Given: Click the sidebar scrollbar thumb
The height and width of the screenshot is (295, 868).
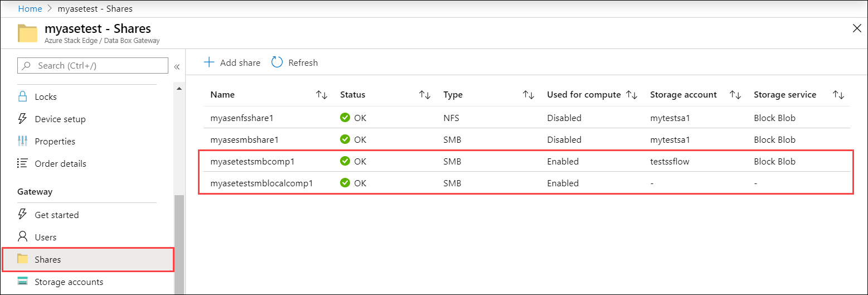Looking at the screenshot, I should click(x=179, y=244).
